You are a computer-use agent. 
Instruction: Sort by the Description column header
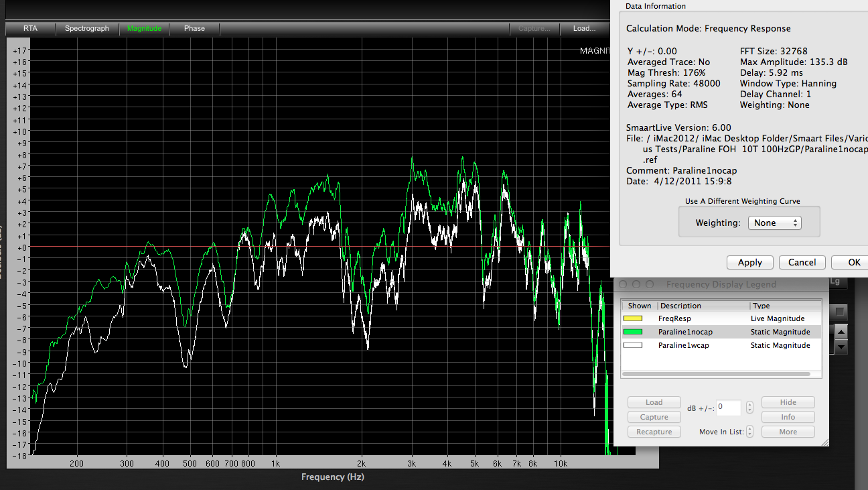click(x=703, y=306)
